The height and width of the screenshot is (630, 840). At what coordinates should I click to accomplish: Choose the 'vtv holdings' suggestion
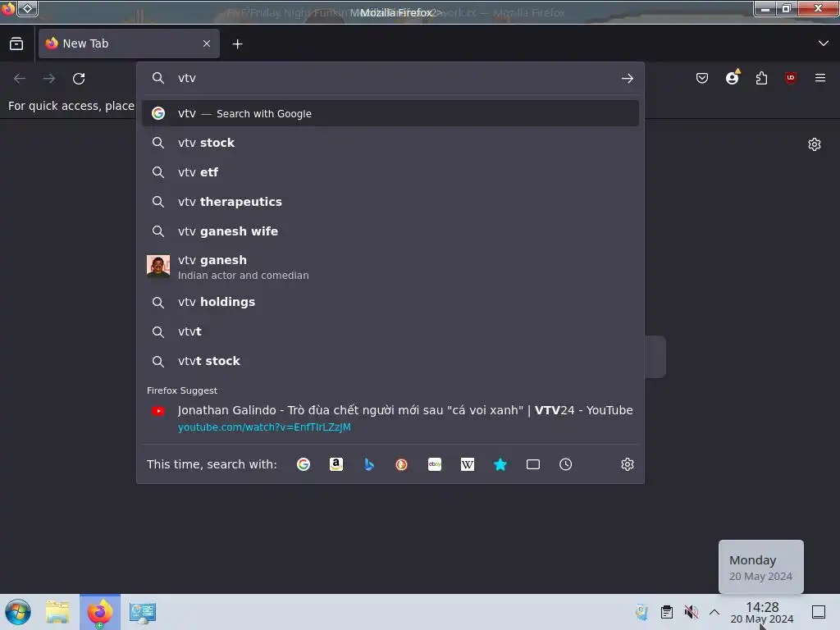(x=390, y=302)
